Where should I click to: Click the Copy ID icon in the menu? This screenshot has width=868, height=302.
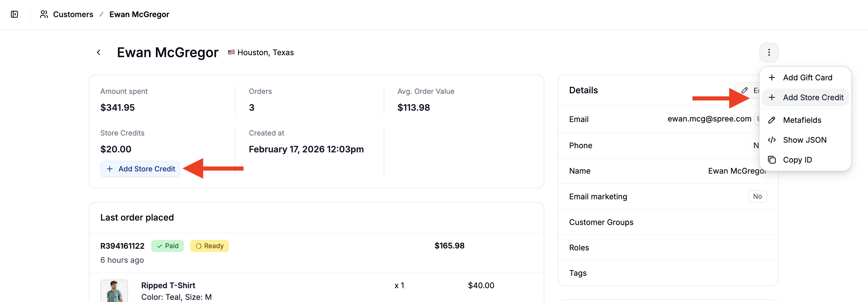(x=772, y=160)
